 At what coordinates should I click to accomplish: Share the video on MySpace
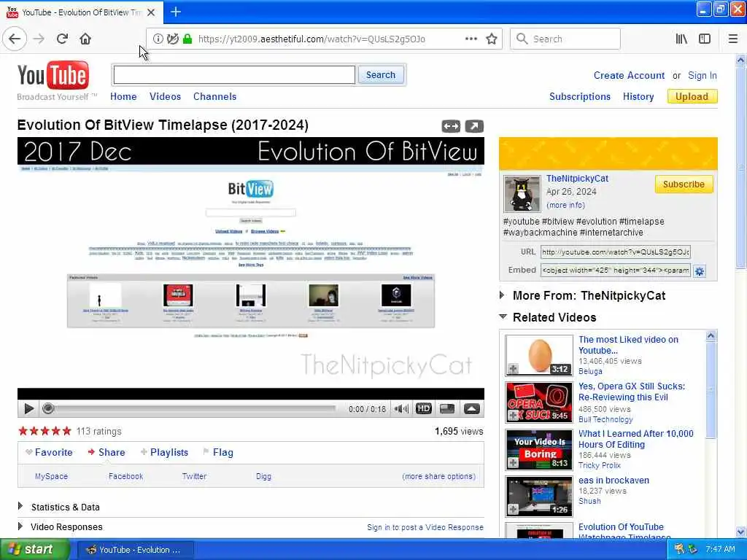(x=52, y=476)
